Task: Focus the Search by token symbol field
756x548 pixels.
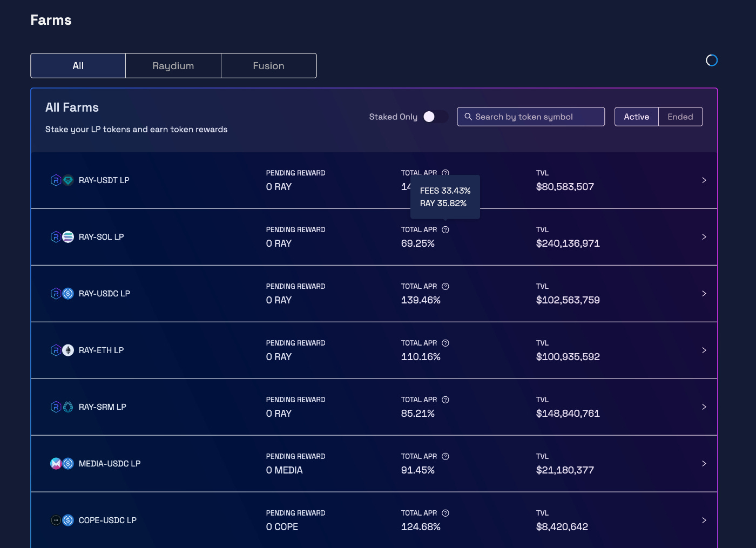Action: (531, 117)
